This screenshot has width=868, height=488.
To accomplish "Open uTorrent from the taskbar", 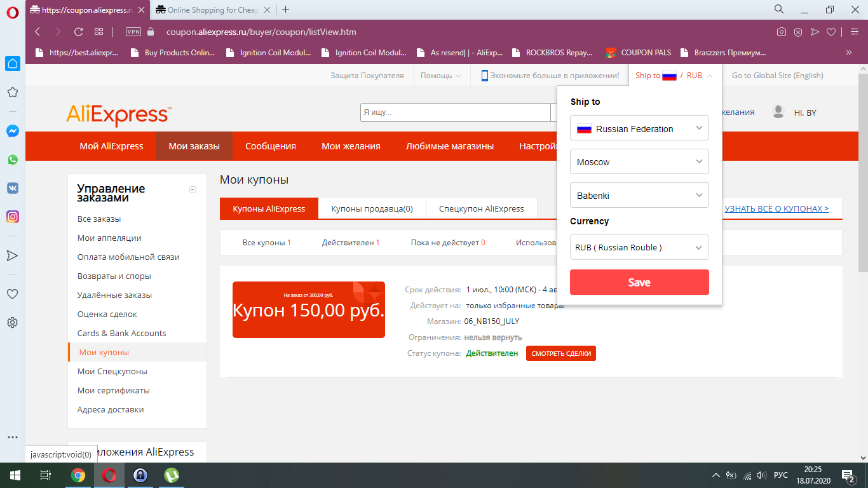I will pyautogui.click(x=172, y=475).
